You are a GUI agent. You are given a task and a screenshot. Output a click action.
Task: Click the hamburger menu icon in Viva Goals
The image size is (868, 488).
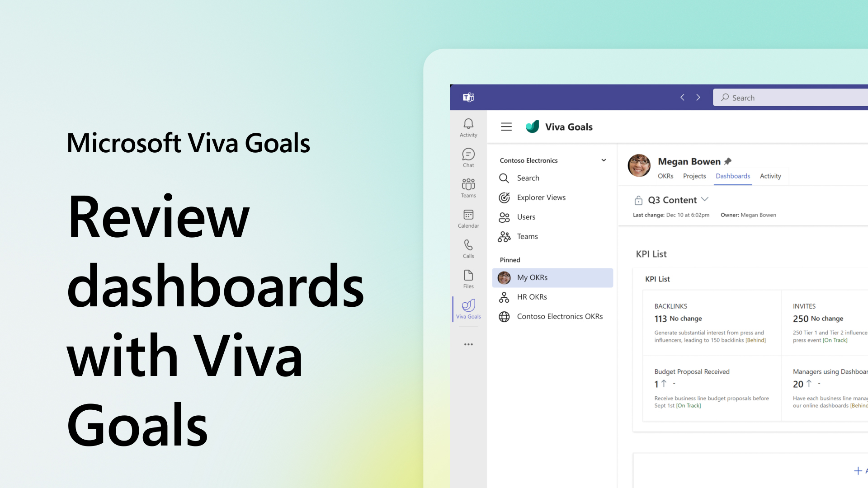[x=506, y=127]
